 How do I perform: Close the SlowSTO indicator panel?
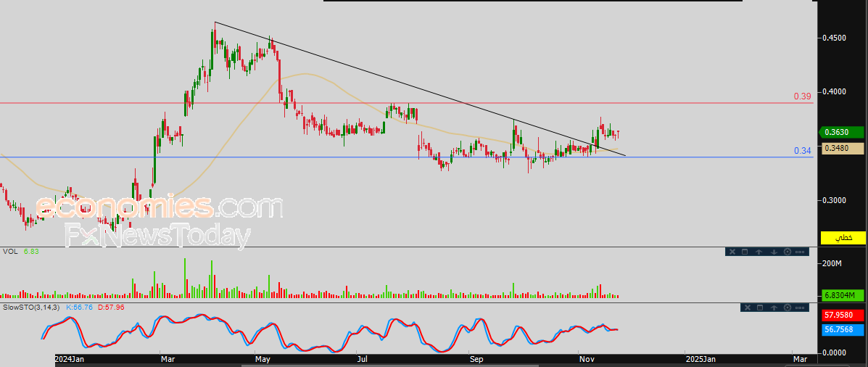[x=746, y=308]
